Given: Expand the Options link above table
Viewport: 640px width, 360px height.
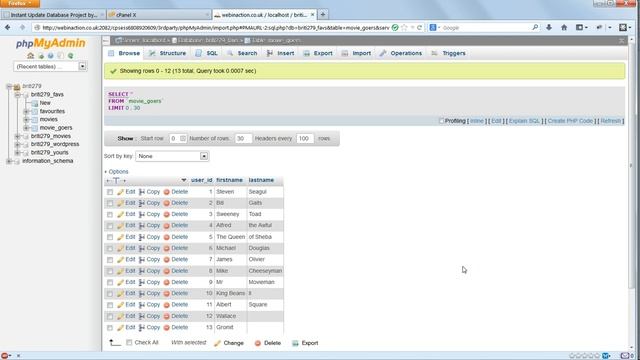Looking at the screenshot, I should [x=118, y=171].
